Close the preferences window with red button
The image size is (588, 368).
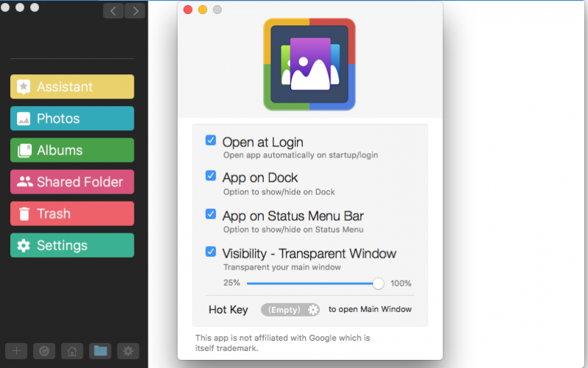pyautogui.click(x=188, y=10)
